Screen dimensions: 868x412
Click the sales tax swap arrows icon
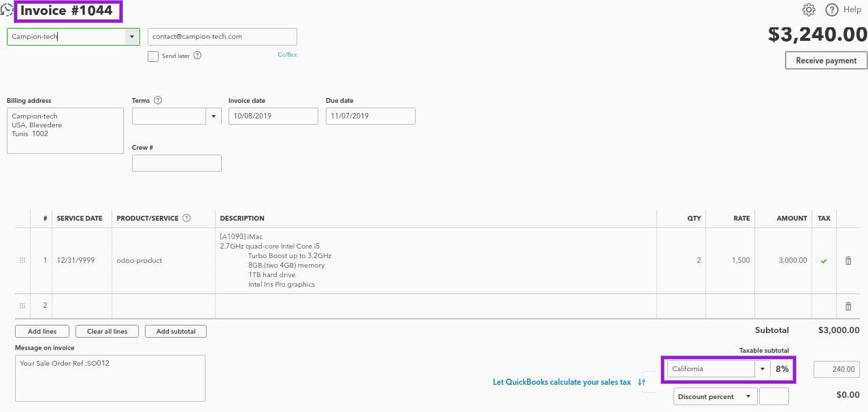[642, 382]
